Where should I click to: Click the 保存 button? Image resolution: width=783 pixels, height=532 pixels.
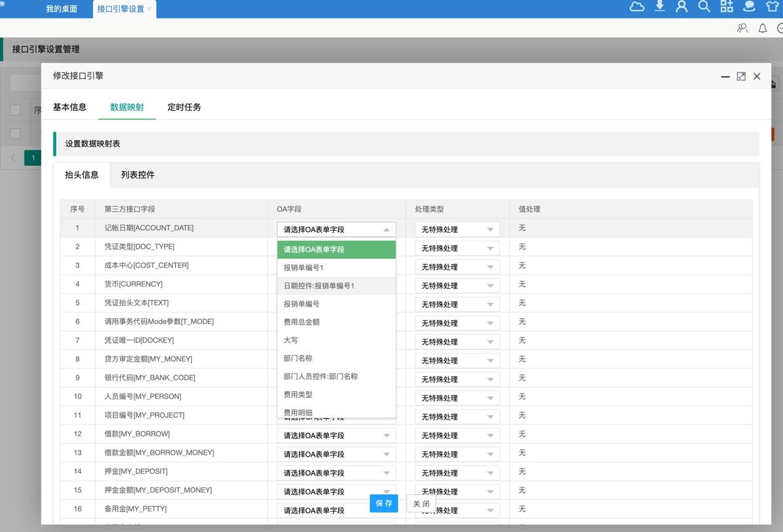(384, 503)
